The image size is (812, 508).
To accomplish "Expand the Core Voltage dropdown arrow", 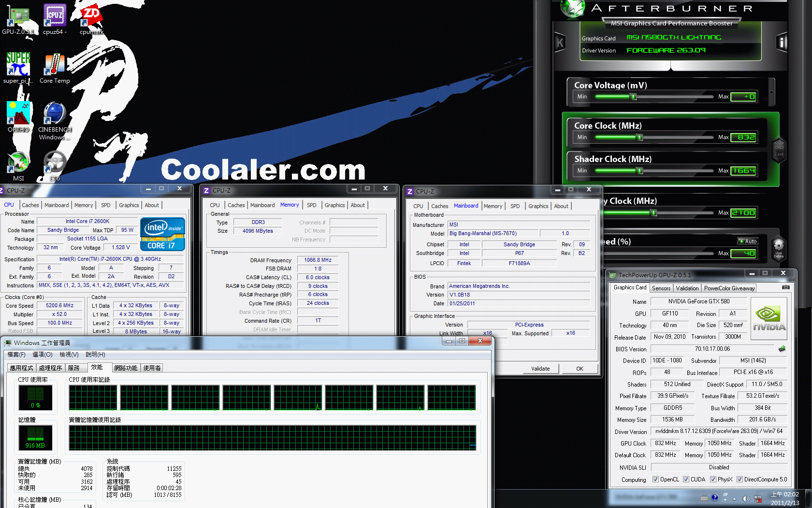I will 771,92.
